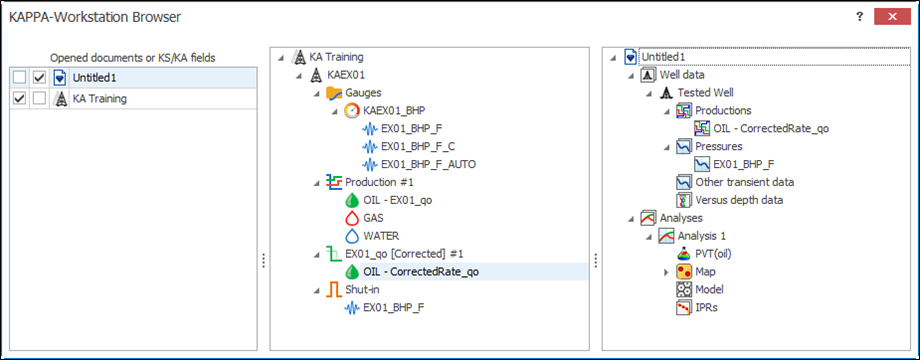Collapse the KAEX01 well node

(x=299, y=75)
